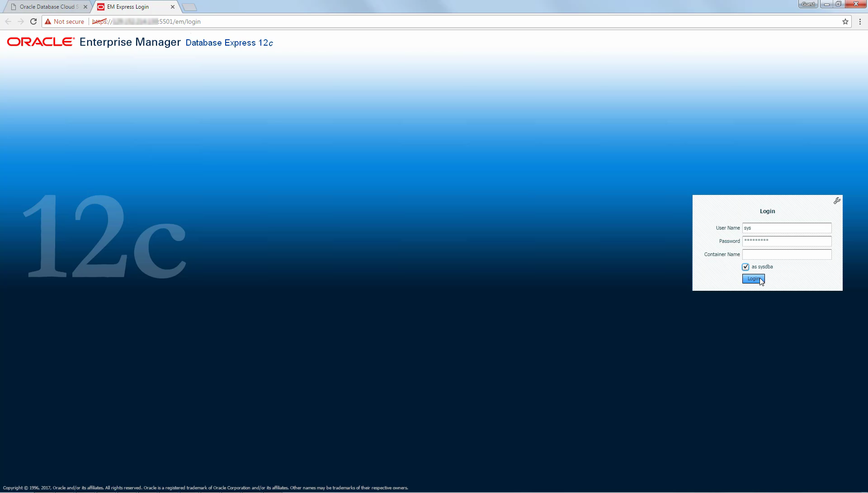This screenshot has width=868, height=493.
Task: Focus the Password field
Action: coord(787,241)
